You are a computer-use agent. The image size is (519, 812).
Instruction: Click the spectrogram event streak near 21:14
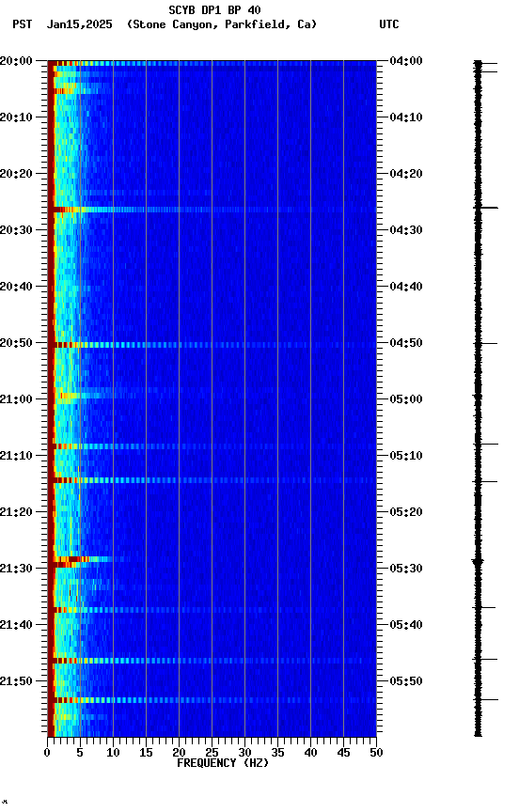click(212, 480)
